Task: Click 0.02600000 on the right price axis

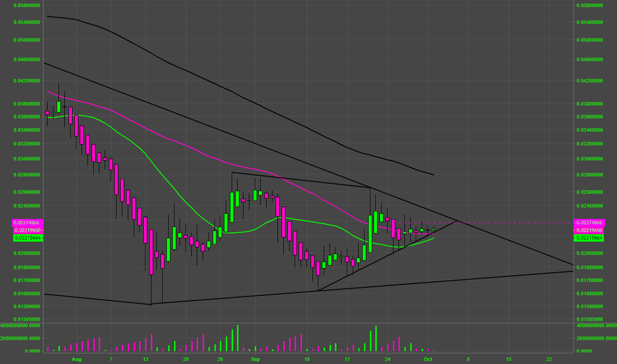Action: (x=589, y=192)
